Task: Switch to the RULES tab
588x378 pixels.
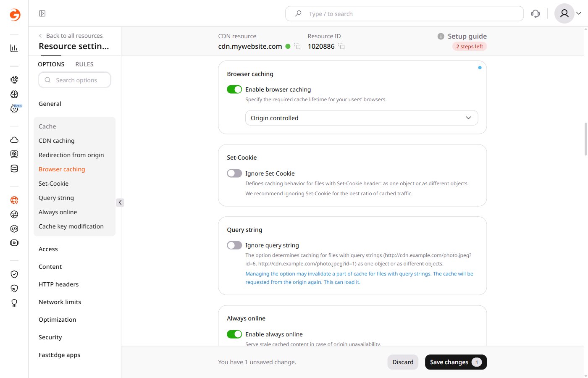Action: pyautogui.click(x=84, y=64)
